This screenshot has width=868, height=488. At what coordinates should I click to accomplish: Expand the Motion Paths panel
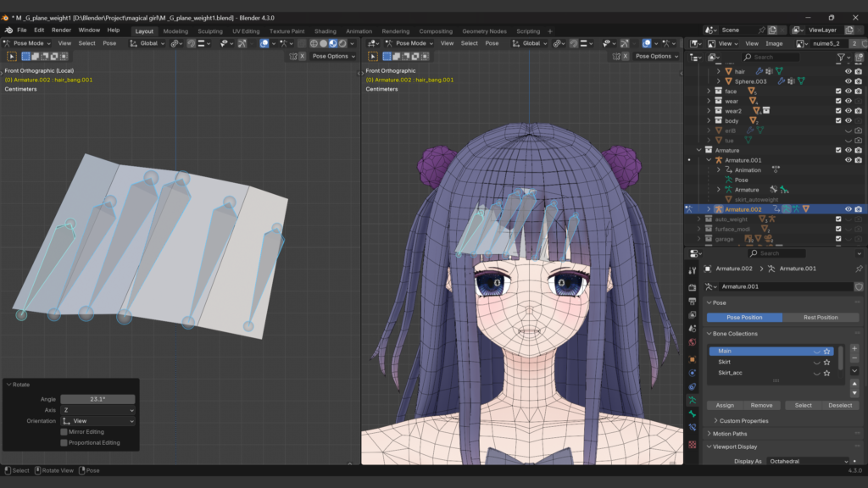[729, 434]
